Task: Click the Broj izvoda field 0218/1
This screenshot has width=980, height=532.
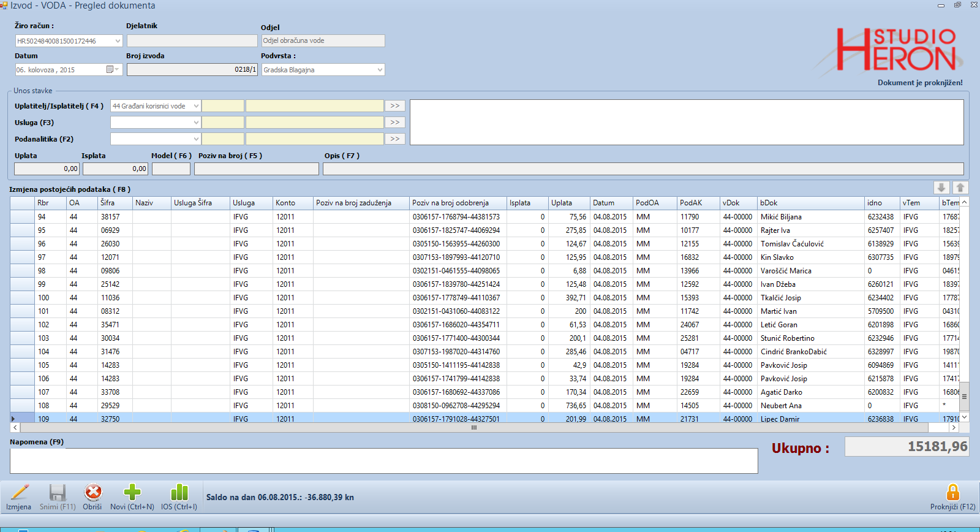Action: tap(192, 70)
